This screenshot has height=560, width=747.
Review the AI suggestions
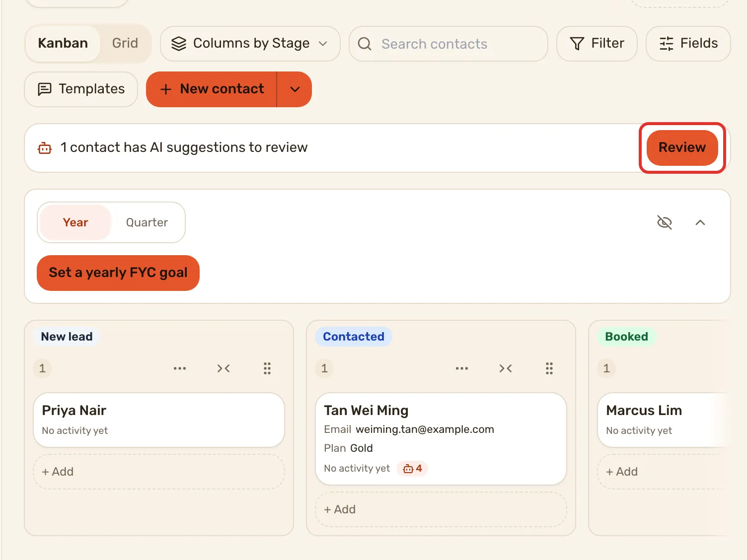pos(682,148)
